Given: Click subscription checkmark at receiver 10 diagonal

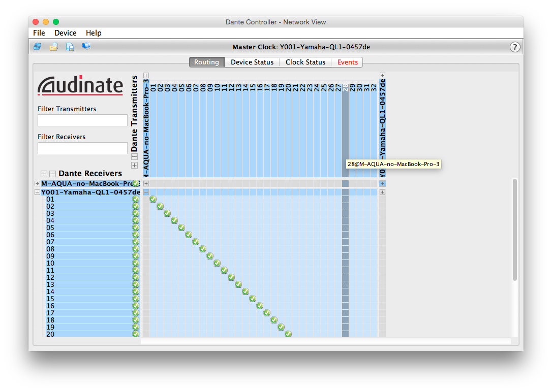Looking at the screenshot, I should (217, 263).
